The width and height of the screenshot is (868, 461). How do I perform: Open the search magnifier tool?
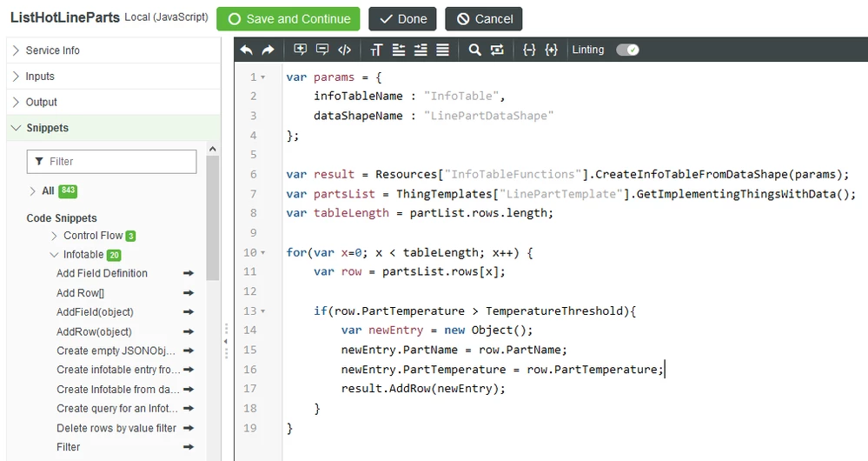(x=474, y=50)
